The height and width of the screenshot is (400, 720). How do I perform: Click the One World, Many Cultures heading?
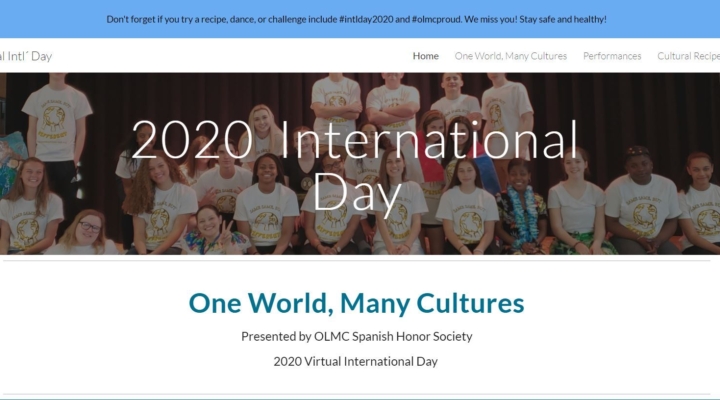pyautogui.click(x=356, y=303)
